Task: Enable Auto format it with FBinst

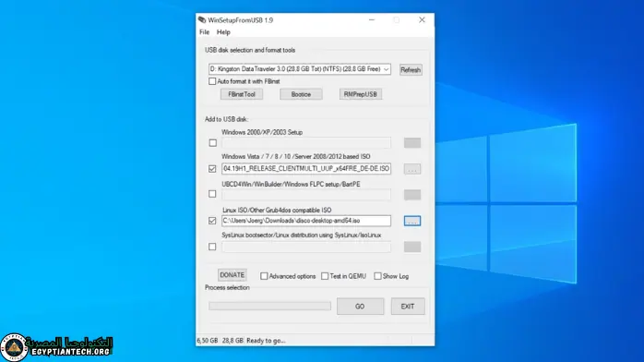Action: (x=212, y=81)
